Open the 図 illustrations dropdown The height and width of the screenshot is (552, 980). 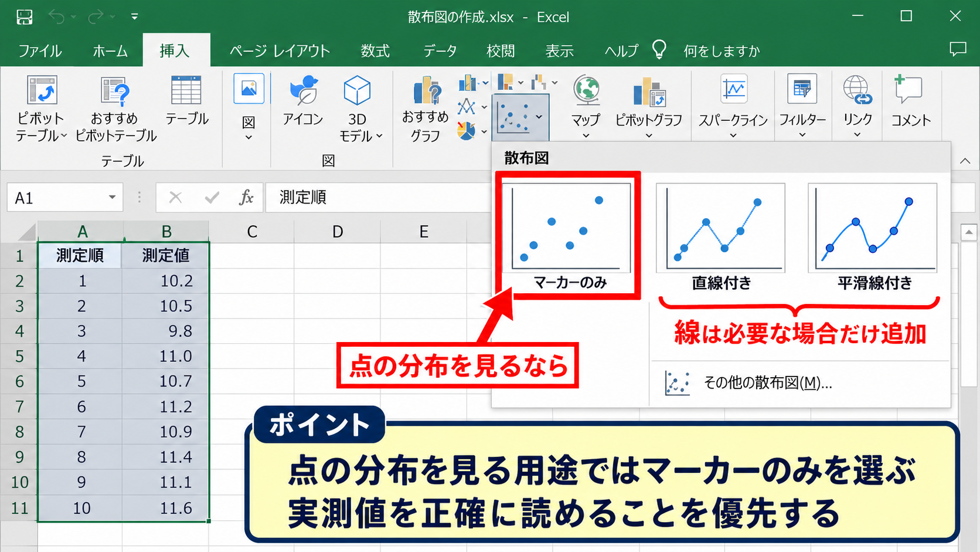[x=249, y=107]
